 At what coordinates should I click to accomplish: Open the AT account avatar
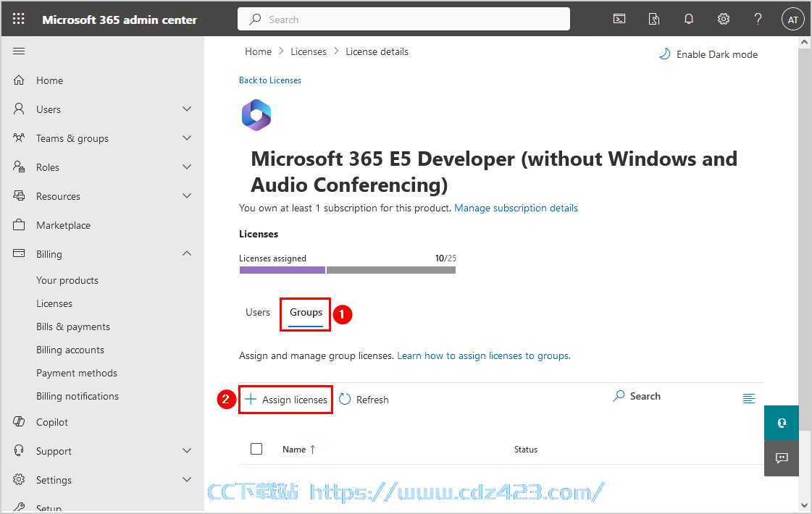pos(793,20)
